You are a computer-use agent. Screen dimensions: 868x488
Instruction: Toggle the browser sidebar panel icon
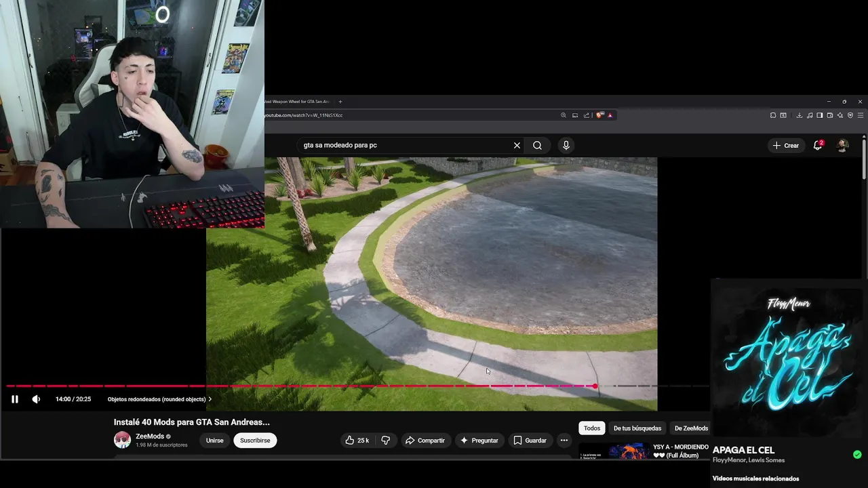point(820,115)
